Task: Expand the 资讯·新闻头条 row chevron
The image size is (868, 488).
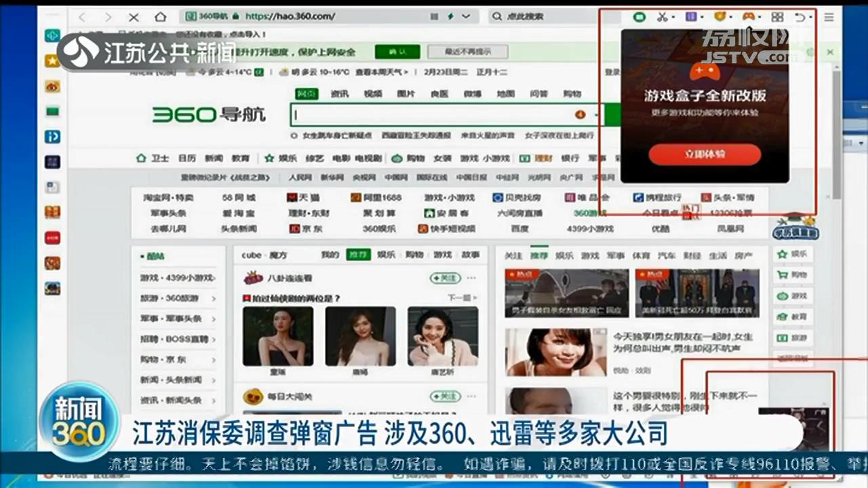Action: pyautogui.click(x=214, y=400)
